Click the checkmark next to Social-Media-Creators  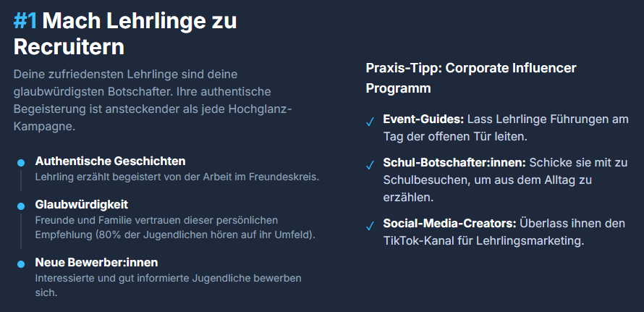[x=370, y=224]
